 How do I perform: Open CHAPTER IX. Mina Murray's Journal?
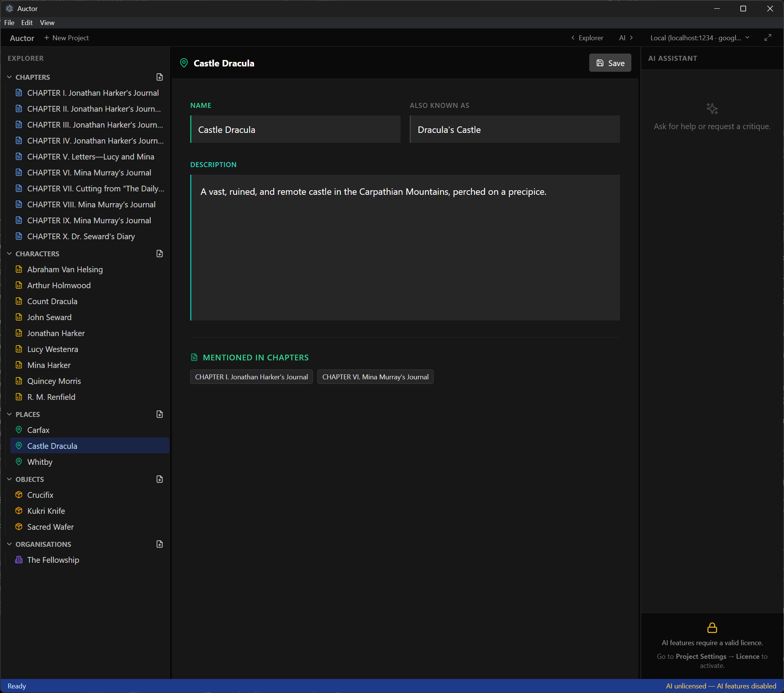click(90, 220)
